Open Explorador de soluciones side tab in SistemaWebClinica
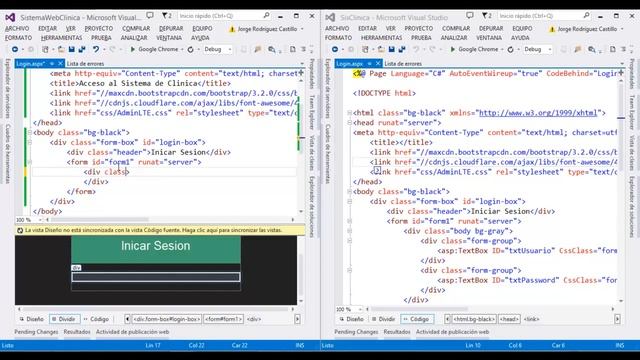This screenshot has height=360, width=640. [311, 207]
